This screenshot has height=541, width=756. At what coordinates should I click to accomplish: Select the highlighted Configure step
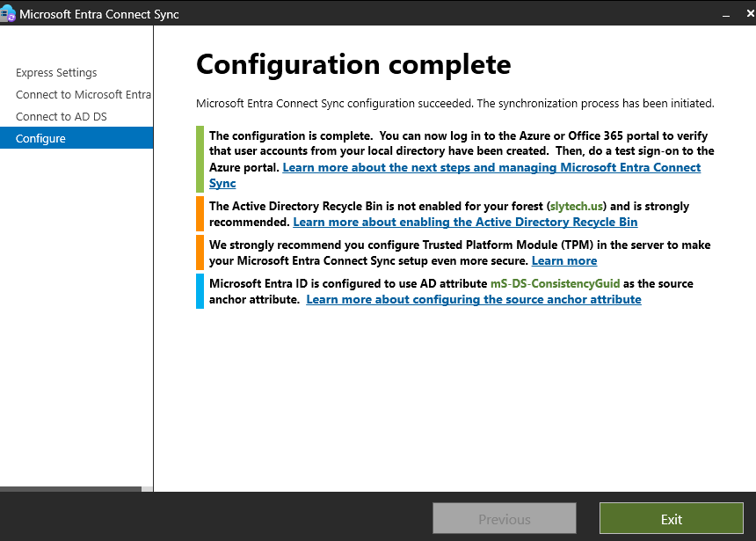tap(76, 138)
